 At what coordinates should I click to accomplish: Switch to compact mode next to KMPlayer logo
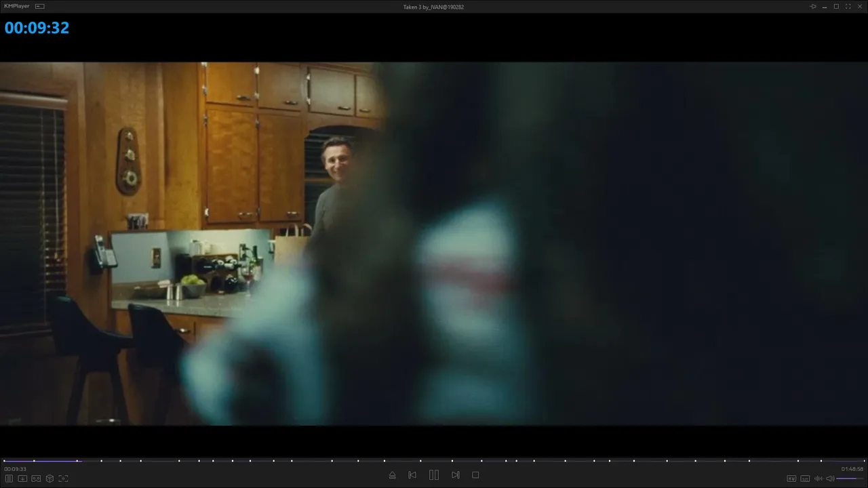(x=40, y=6)
